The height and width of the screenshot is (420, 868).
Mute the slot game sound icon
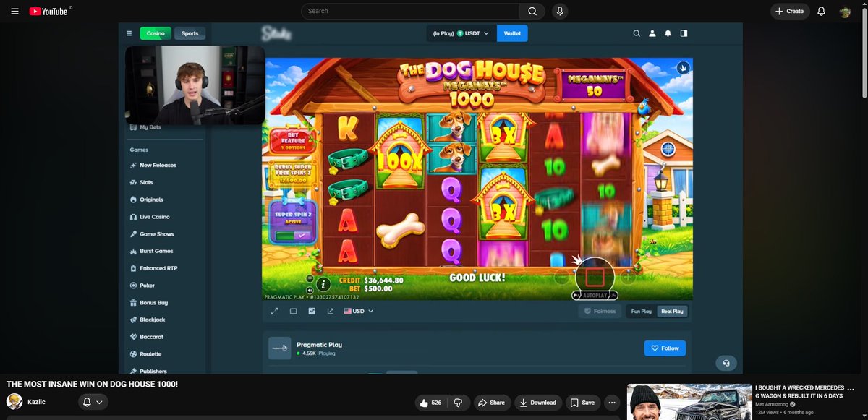point(310,290)
